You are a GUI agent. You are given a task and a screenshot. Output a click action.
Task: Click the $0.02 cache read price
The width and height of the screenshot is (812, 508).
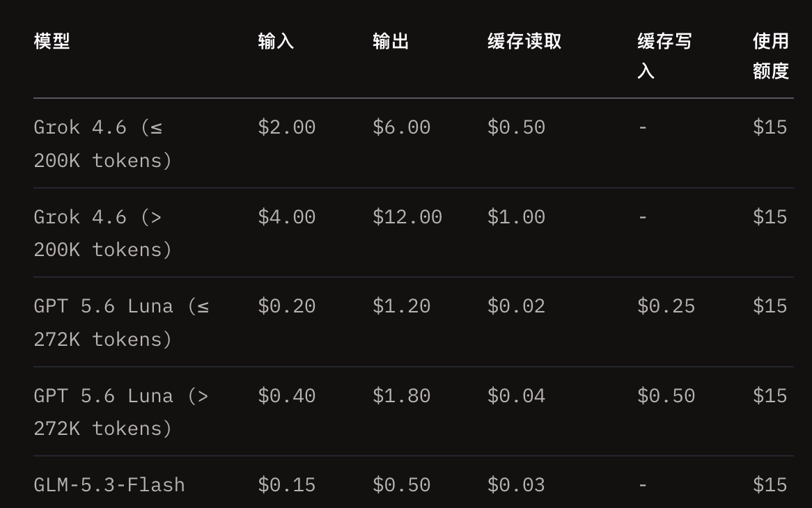(516, 305)
